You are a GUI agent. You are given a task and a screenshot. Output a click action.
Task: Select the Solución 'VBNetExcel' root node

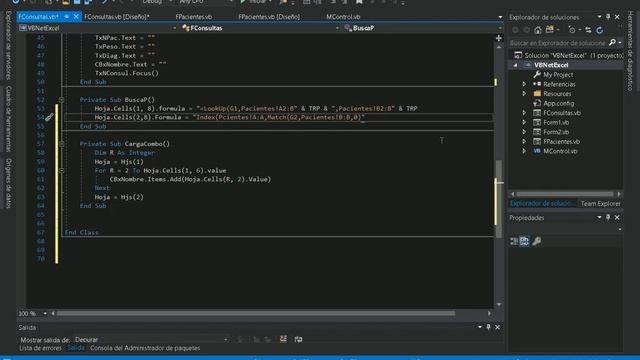click(x=569, y=55)
